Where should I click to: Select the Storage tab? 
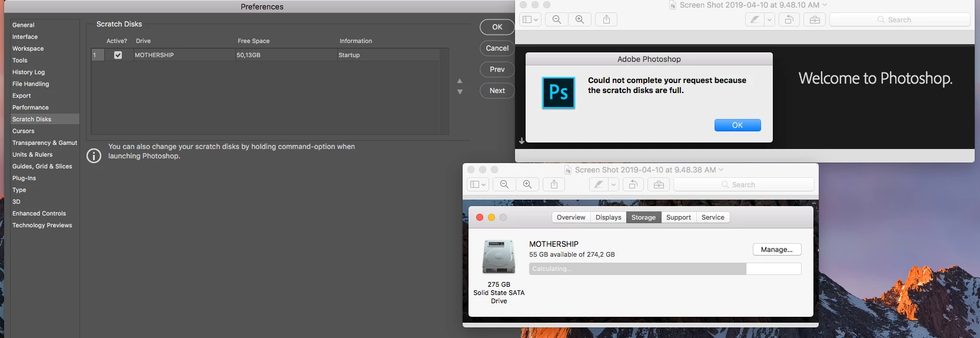(x=643, y=217)
